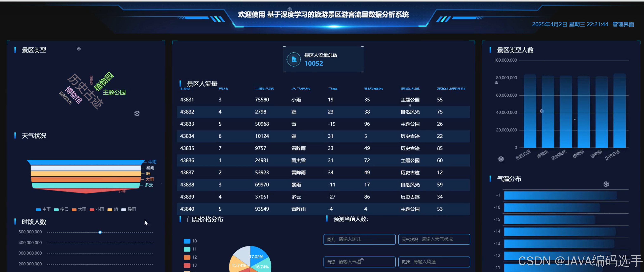Click the 周几 input field
The width and height of the screenshot is (644, 272).
click(360, 239)
